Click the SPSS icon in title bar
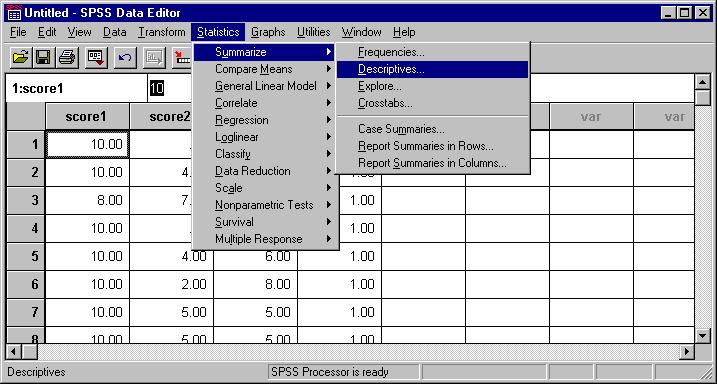717x384 pixels. tap(15, 12)
